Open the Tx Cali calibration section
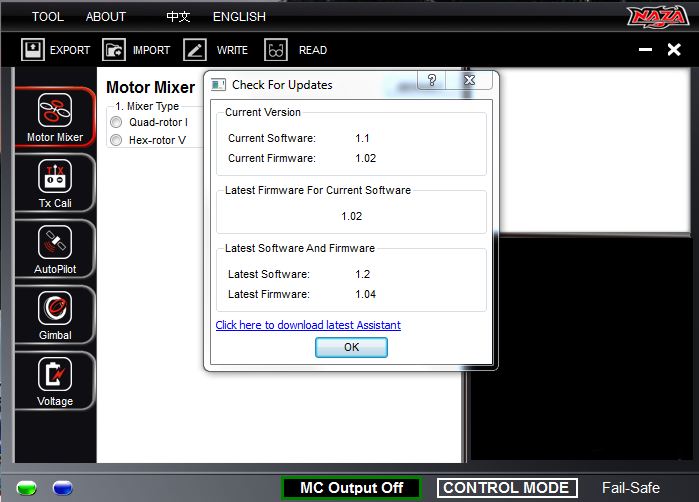This screenshot has height=502, width=699. pyautogui.click(x=54, y=183)
